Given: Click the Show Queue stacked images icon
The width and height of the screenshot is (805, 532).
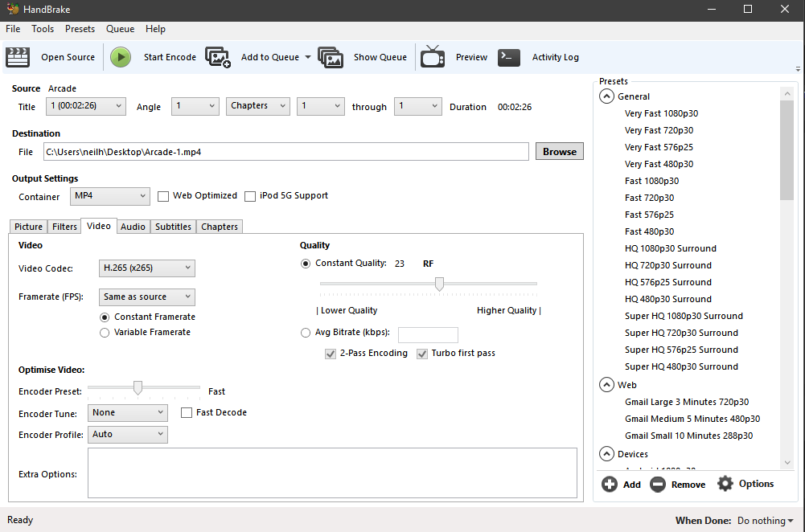Looking at the screenshot, I should pos(330,57).
